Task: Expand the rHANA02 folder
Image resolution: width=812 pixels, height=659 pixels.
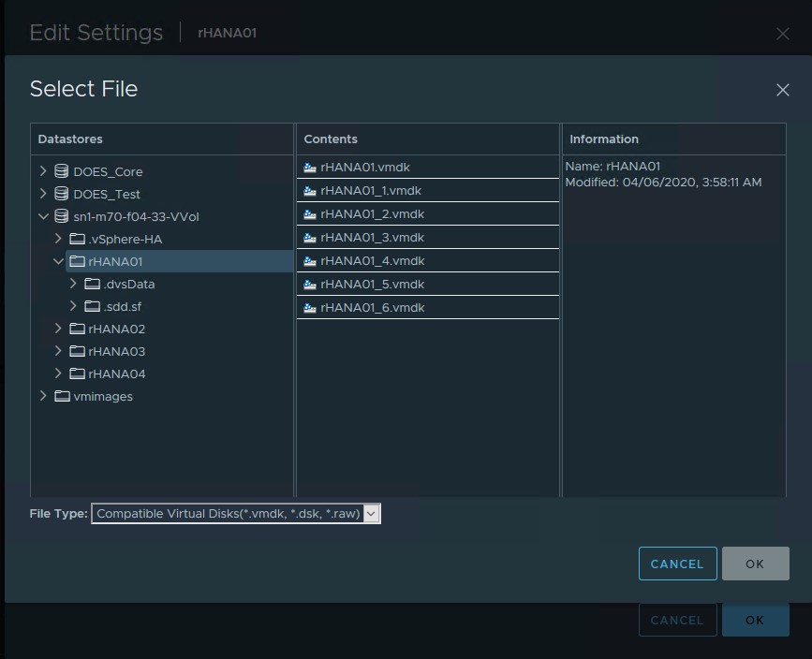Action: pos(58,329)
